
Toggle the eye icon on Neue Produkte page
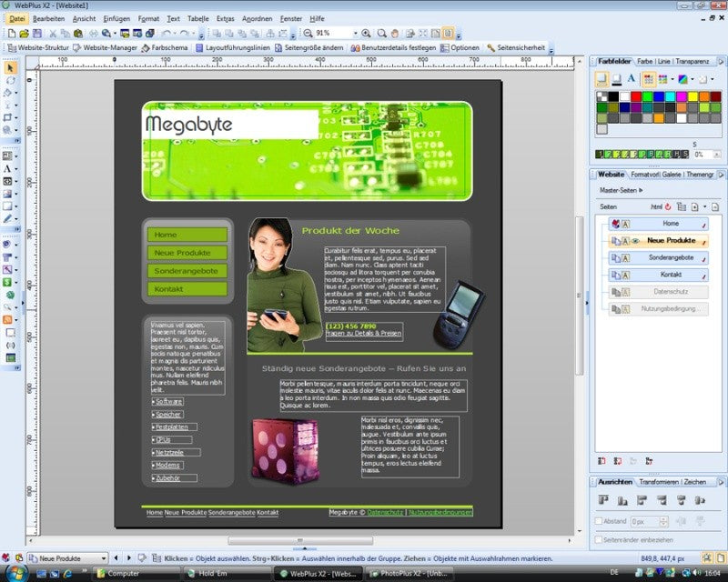635,241
